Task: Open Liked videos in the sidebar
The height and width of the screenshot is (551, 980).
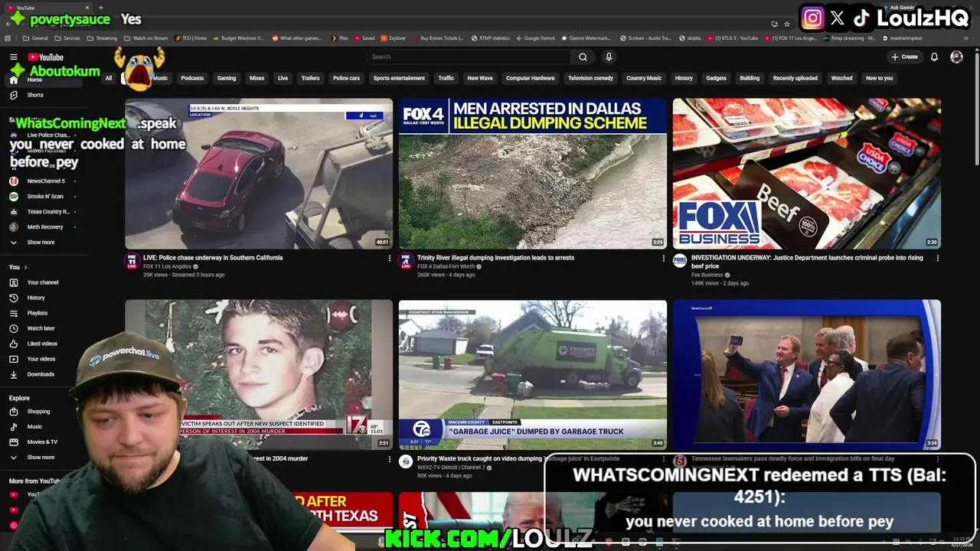Action: pyautogui.click(x=42, y=344)
